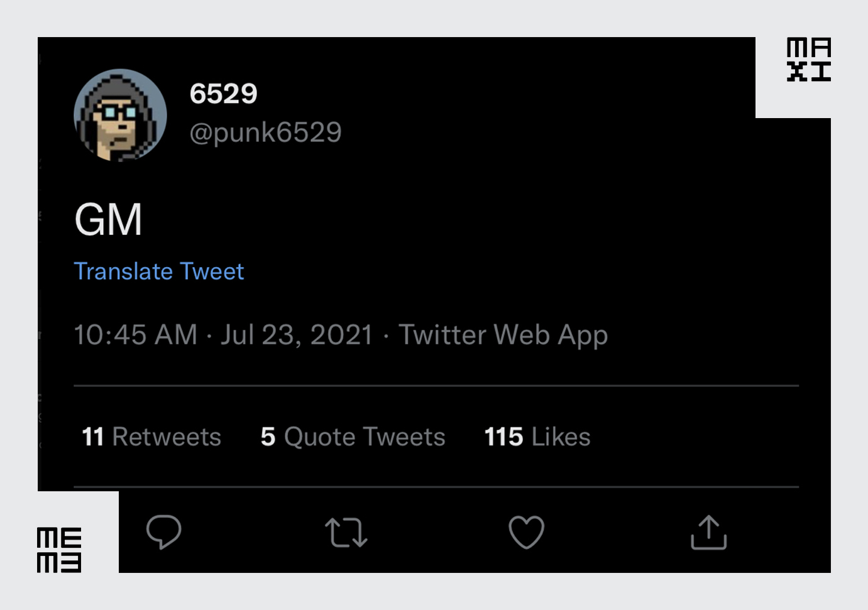Open the 6529 profile by clicking display name
The height and width of the screenshot is (610, 868).
click(224, 93)
